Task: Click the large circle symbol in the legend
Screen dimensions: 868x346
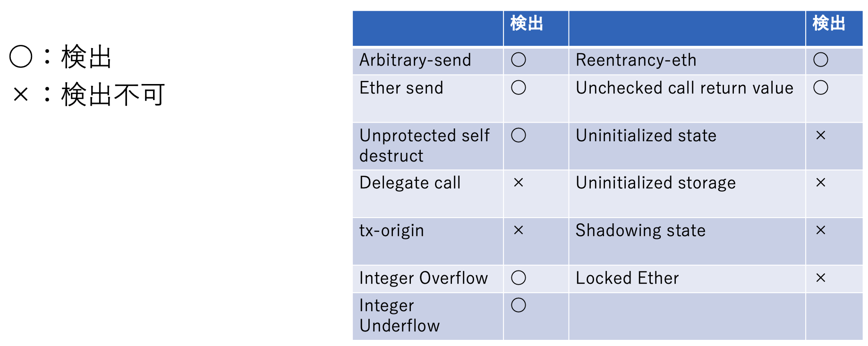Action: 21,57
